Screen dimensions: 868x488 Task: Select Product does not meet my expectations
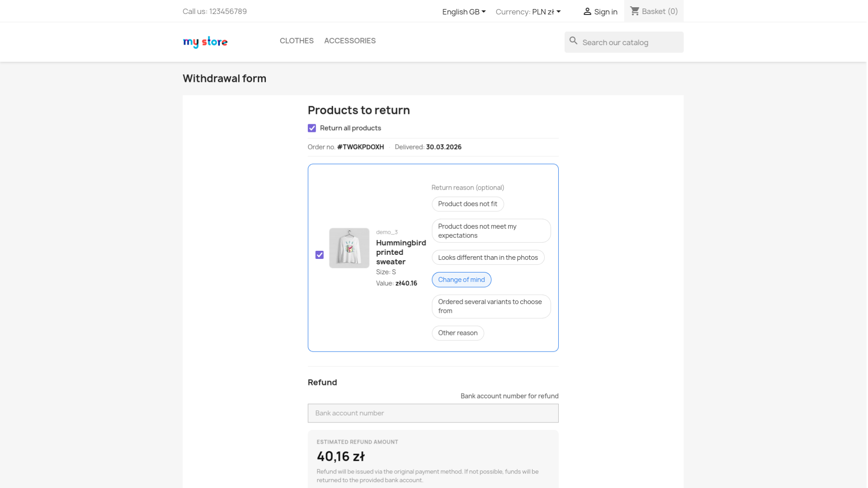pyautogui.click(x=491, y=231)
